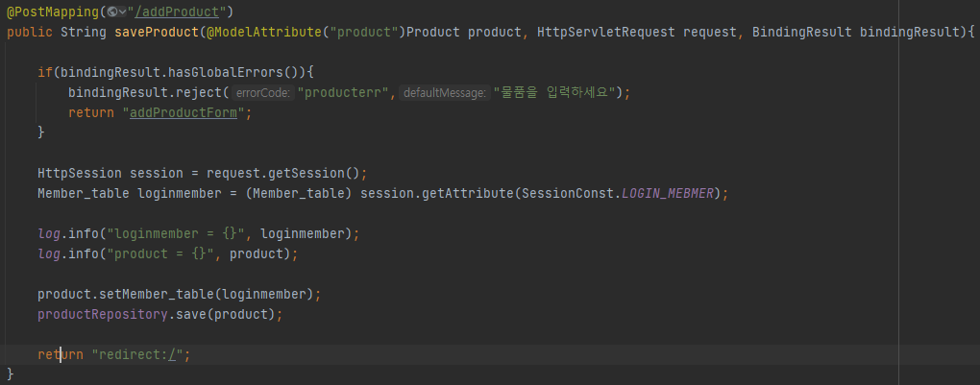Click the public keyword of the method
Screen dimensions: 980x385
click(x=30, y=32)
